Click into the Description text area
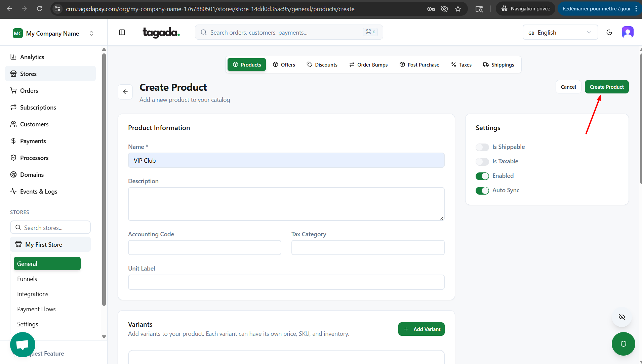The width and height of the screenshot is (642, 364). click(286, 204)
